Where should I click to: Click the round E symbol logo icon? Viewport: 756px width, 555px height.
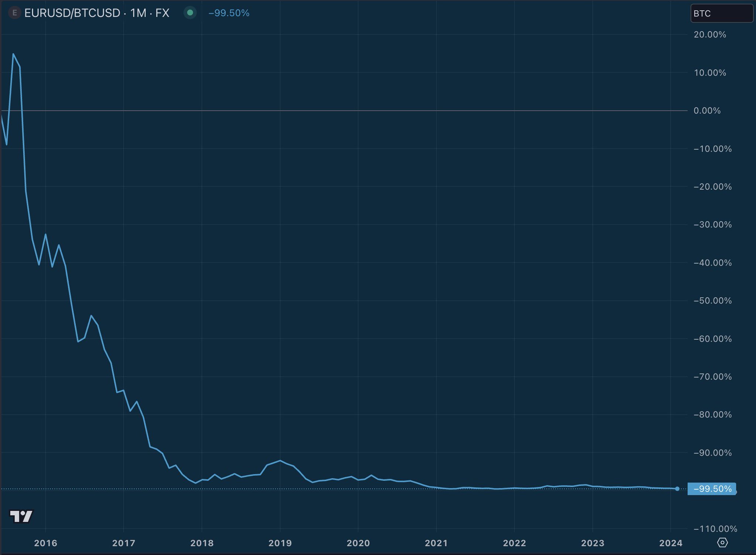[x=14, y=13]
